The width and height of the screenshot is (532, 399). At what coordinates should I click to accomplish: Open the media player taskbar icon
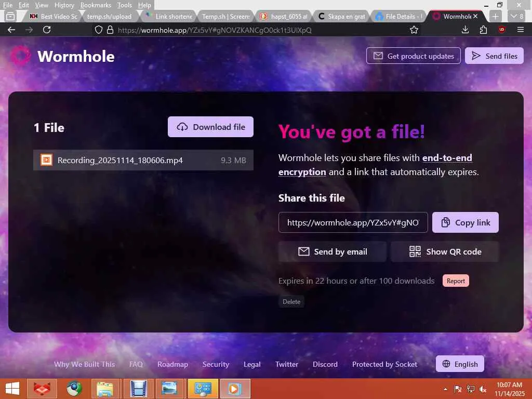tap(235, 389)
